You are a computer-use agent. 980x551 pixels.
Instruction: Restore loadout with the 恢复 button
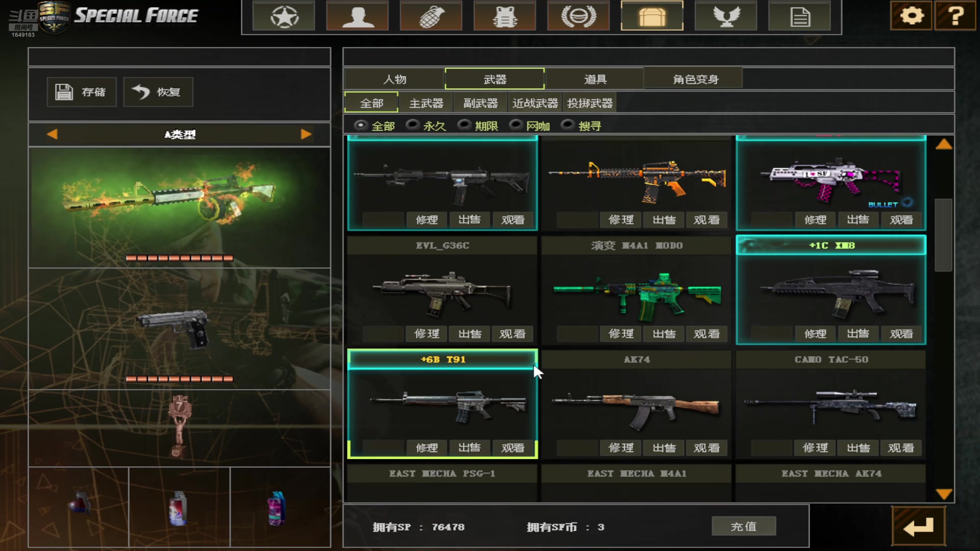158,92
